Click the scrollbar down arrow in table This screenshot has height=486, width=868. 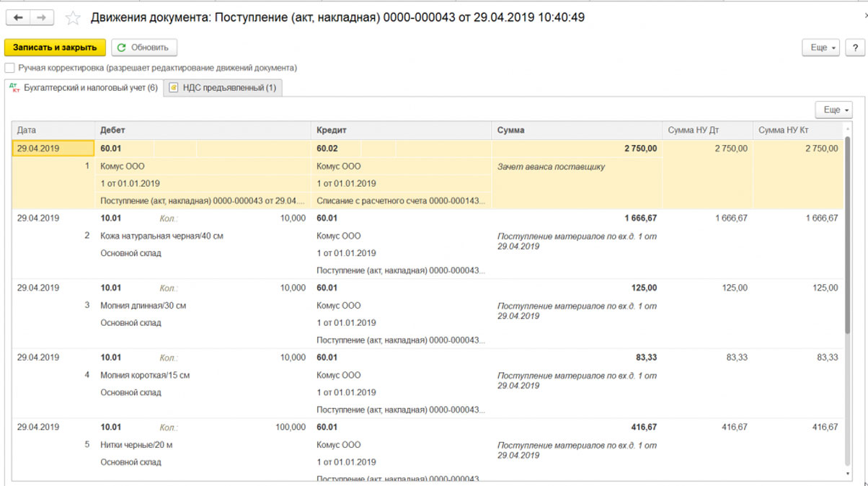(x=847, y=474)
